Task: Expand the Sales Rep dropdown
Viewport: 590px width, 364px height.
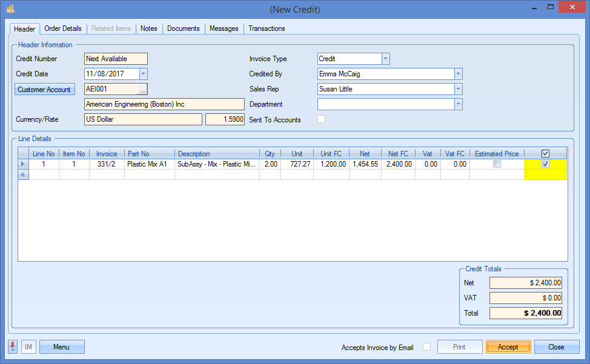Action: (459, 89)
